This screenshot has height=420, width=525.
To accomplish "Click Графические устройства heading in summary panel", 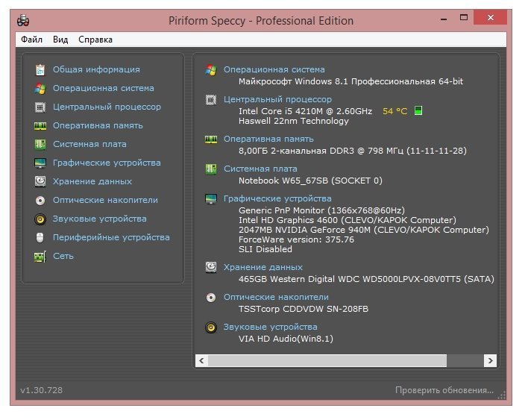I will click(277, 198).
